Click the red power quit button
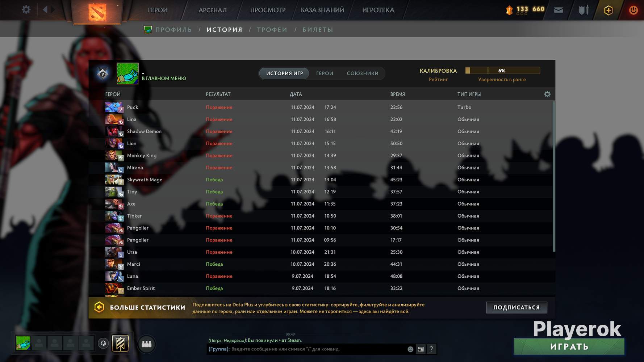Screen dimensions: 644x362 pyautogui.click(x=633, y=10)
